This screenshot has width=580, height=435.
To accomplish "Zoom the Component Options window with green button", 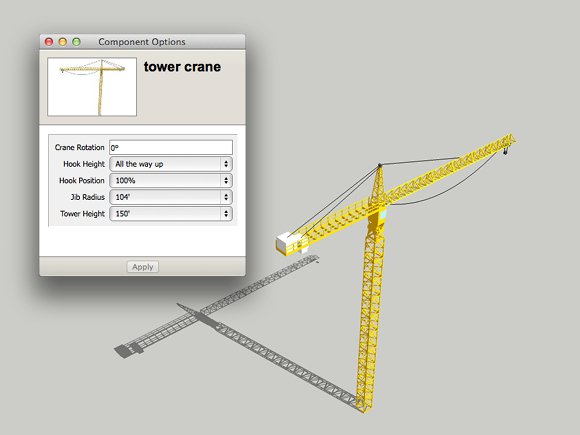I will click(x=77, y=42).
